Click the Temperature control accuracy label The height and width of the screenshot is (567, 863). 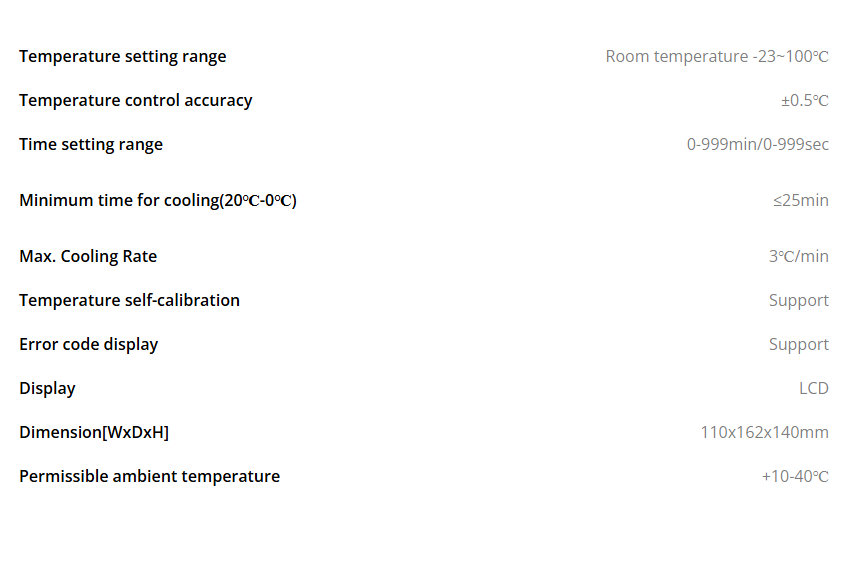[x=135, y=101]
